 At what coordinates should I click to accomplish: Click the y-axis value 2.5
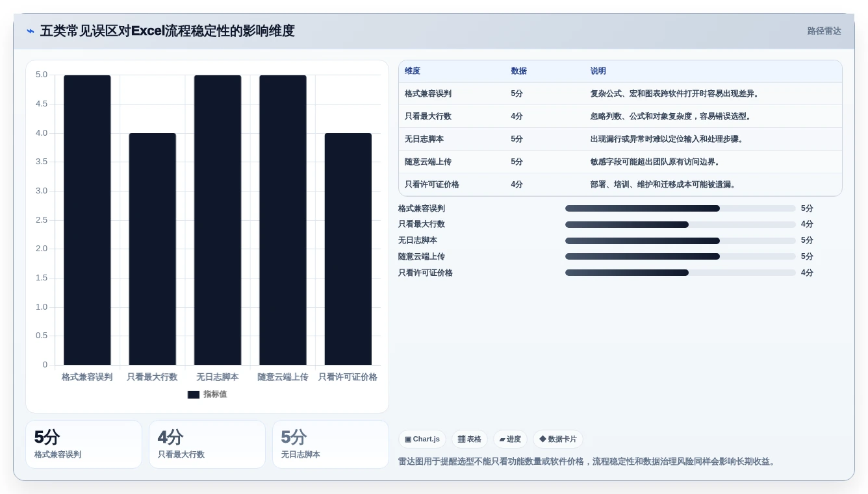coord(42,220)
